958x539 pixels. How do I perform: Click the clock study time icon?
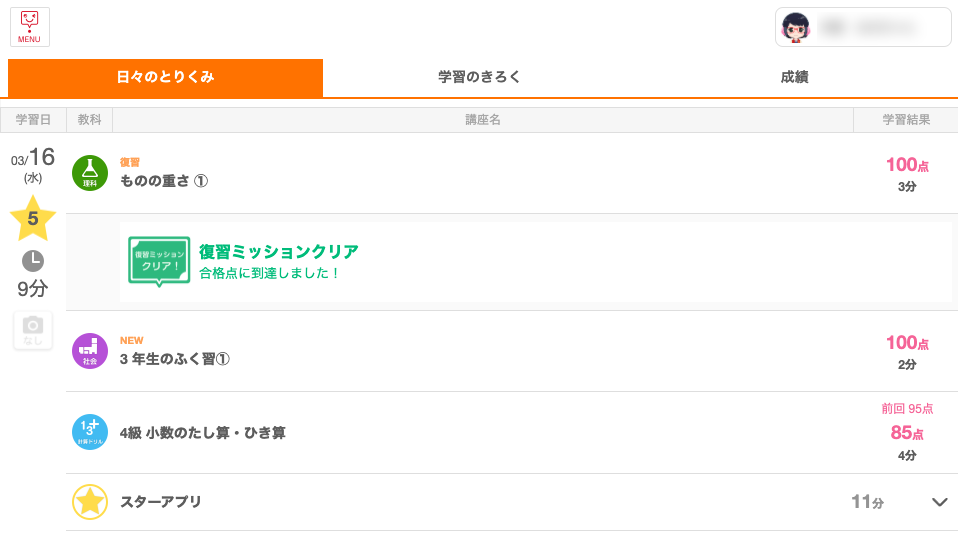pyautogui.click(x=33, y=261)
